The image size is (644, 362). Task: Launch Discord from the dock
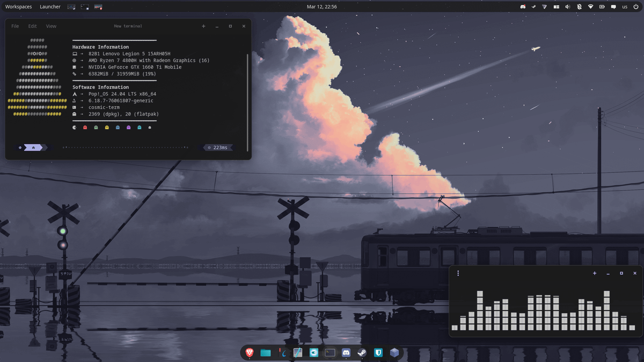[346, 352]
